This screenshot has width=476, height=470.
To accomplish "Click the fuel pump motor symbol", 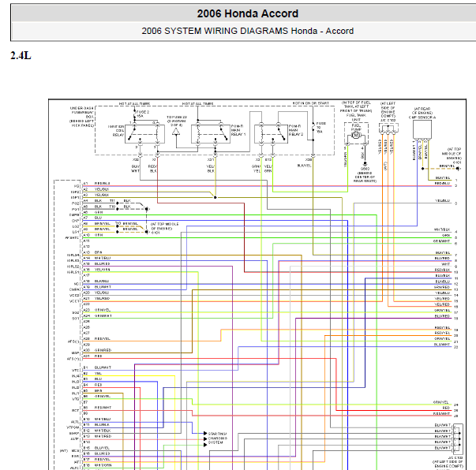I will point(356,135).
